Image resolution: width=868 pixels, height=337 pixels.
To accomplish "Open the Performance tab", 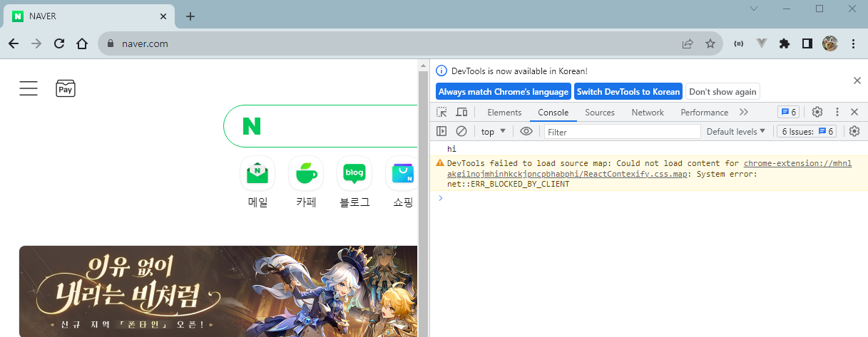I will [x=705, y=112].
